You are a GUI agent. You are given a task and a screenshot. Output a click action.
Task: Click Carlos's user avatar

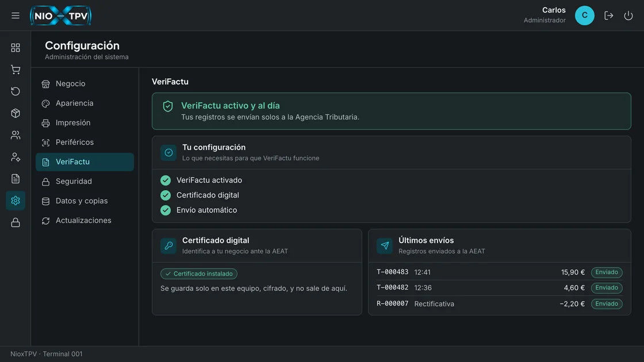click(x=584, y=16)
